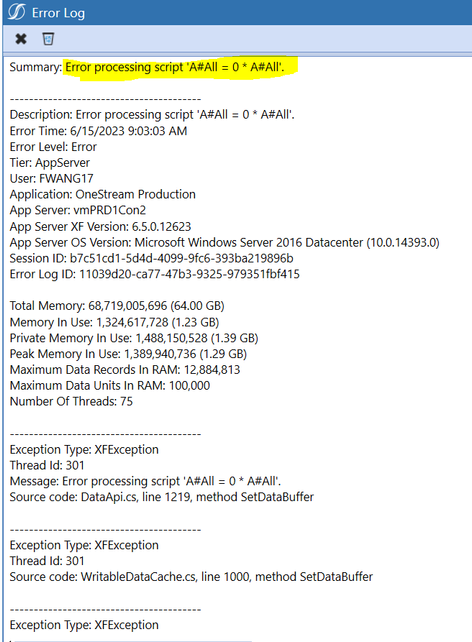Click the first Thread Id: 301 line
The image size is (472, 642).
[x=47, y=465]
